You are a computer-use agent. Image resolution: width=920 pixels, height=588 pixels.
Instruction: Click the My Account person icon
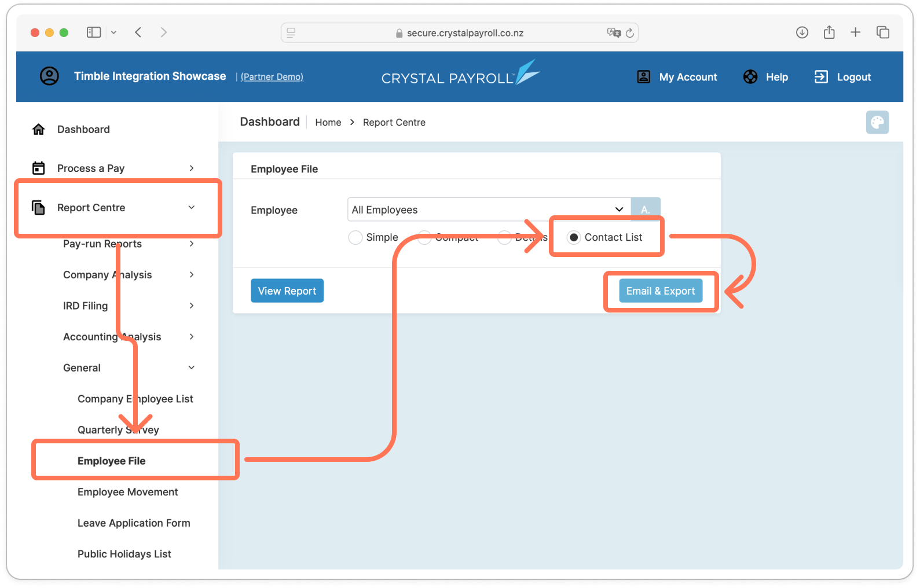[x=643, y=77]
